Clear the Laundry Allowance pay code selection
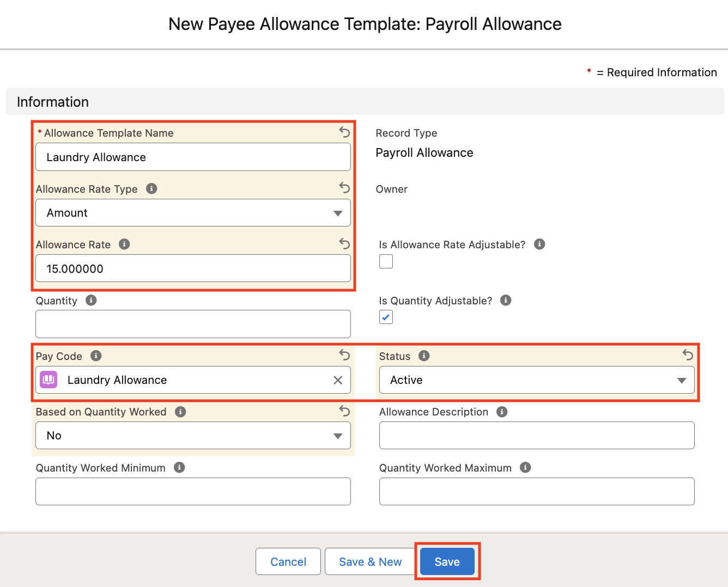 coord(338,380)
